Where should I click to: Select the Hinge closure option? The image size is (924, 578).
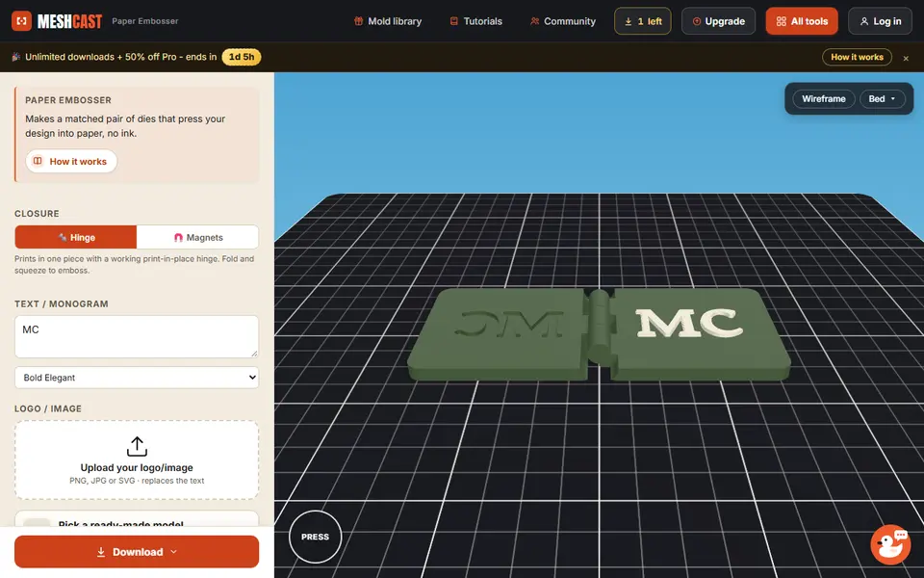(x=76, y=237)
